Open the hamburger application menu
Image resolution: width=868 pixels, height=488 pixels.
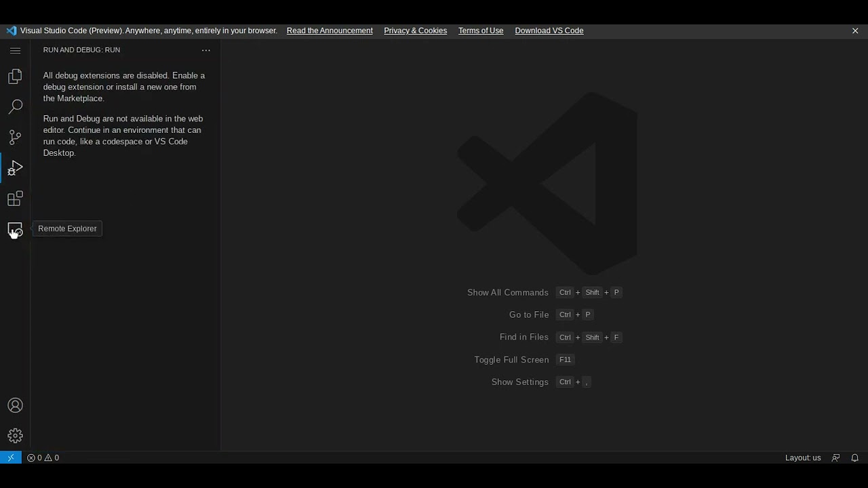(x=15, y=50)
